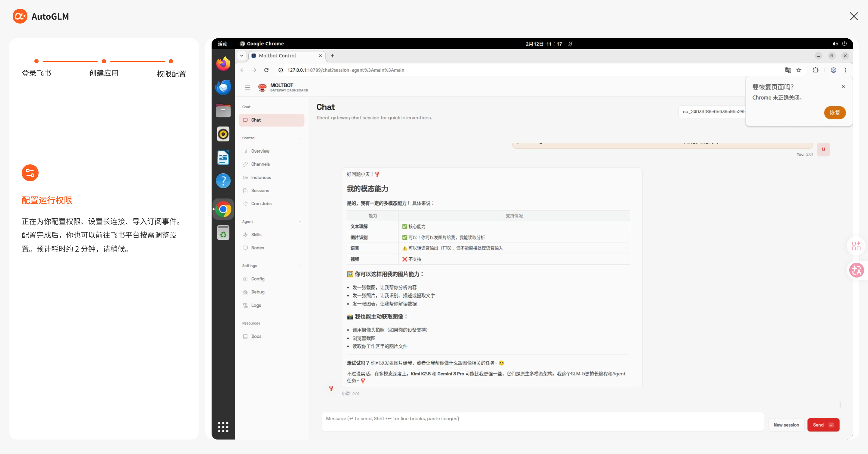The image size is (868, 454).
Task: Click the browser back arrow
Action: [x=242, y=70]
